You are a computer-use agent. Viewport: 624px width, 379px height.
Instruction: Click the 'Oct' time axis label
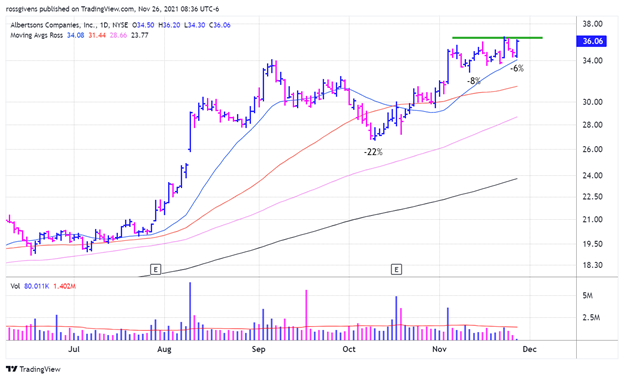pyautogui.click(x=349, y=350)
